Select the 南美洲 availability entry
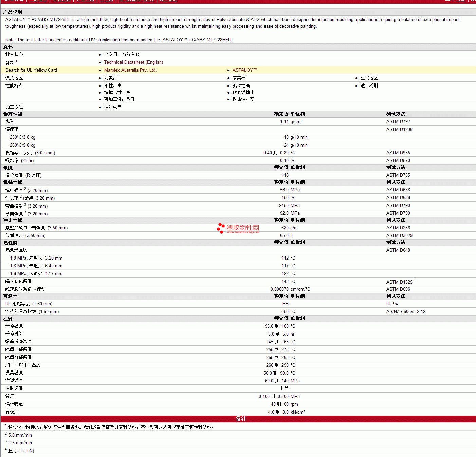Screen dimensions: 476x457 point(239,78)
